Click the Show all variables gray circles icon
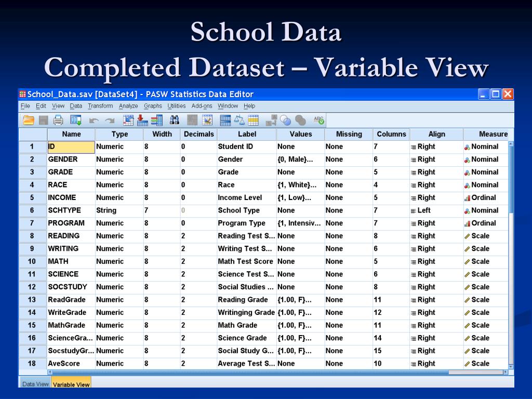532x399 pixels. pos(300,121)
